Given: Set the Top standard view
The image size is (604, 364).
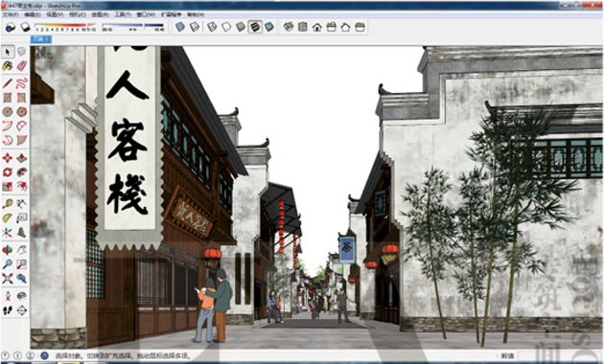Looking at the screenshot, I should pyautogui.click(x=303, y=27).
